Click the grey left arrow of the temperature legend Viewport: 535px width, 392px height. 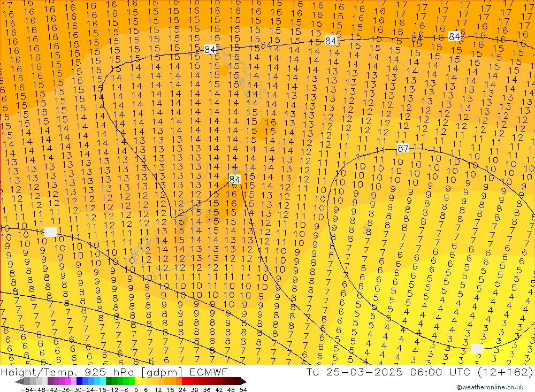(x=19, y=381)
